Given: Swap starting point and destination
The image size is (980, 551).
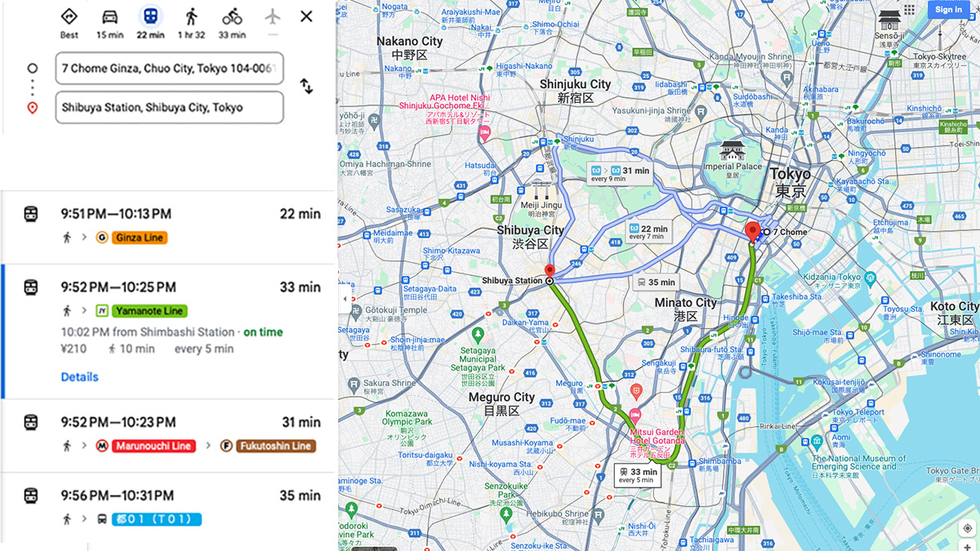Looking at the screenshot, I should point(306,87).
